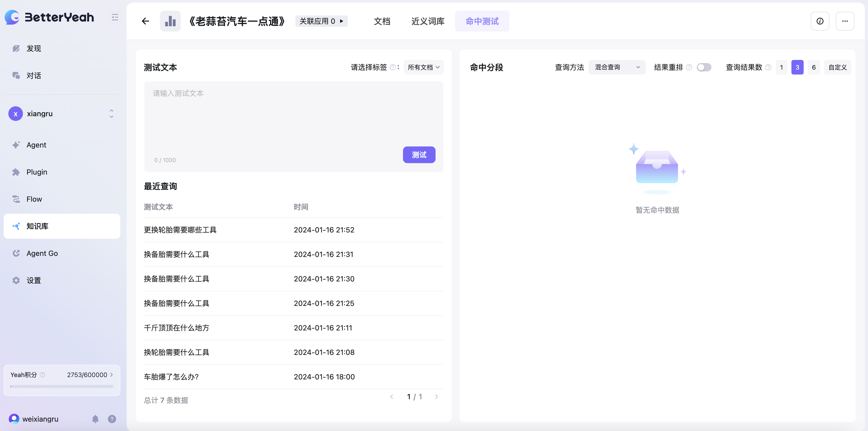Open the 混合查询 query method dropdown

617,67
